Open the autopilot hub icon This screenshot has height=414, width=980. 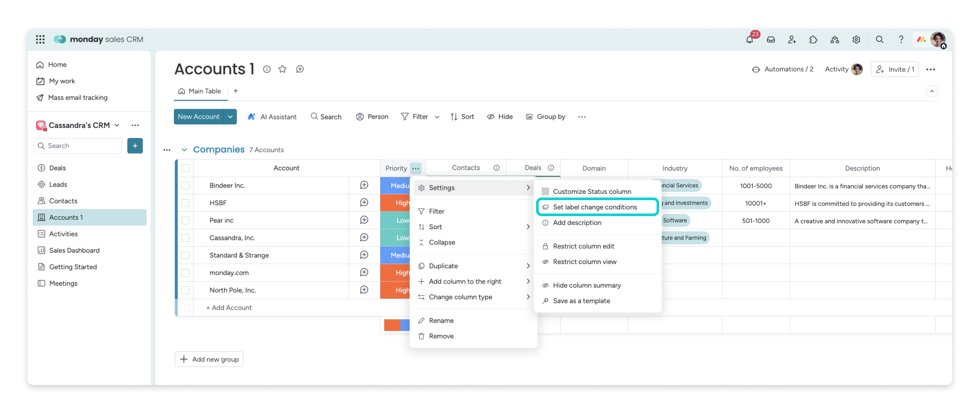click(835, 39)
